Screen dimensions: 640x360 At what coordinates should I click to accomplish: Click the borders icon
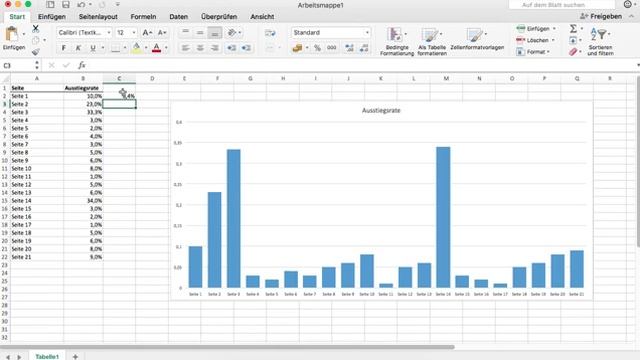(116, 48)
